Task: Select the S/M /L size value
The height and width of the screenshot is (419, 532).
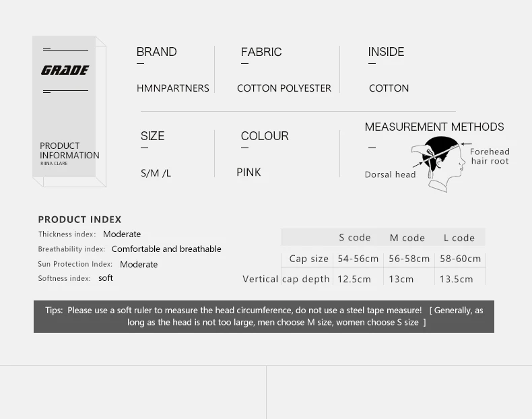Action: click(x=156, y=173)
